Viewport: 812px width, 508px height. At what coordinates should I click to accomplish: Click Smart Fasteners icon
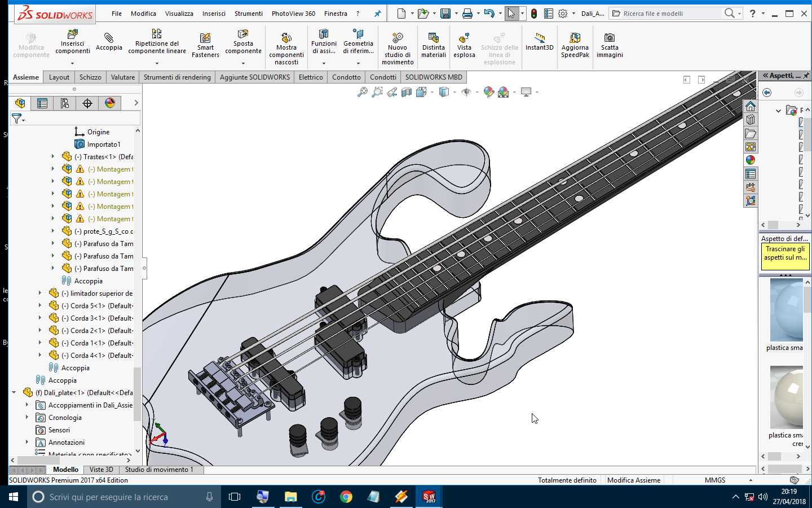[x=205, y=45]
